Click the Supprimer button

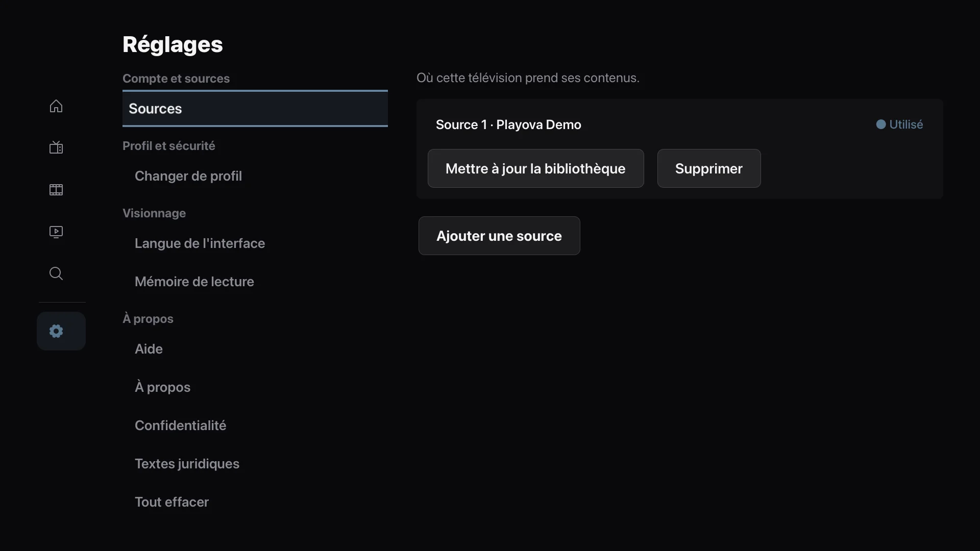(x=709, y=168)
